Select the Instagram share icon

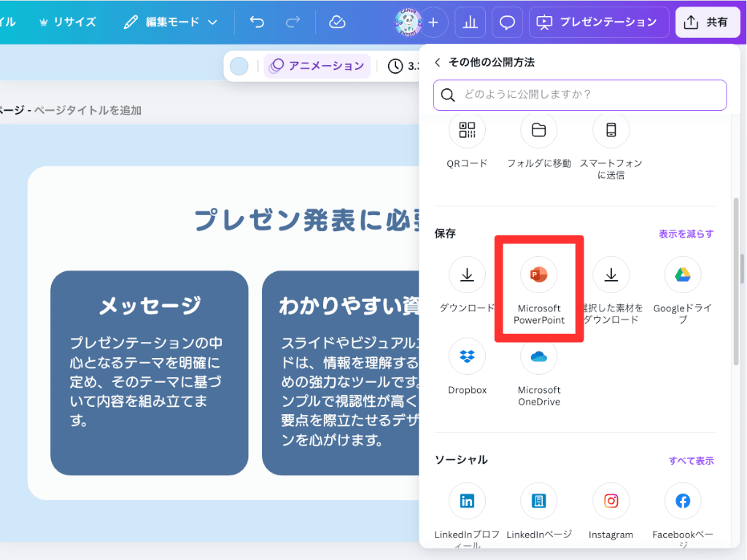[611, 501]
